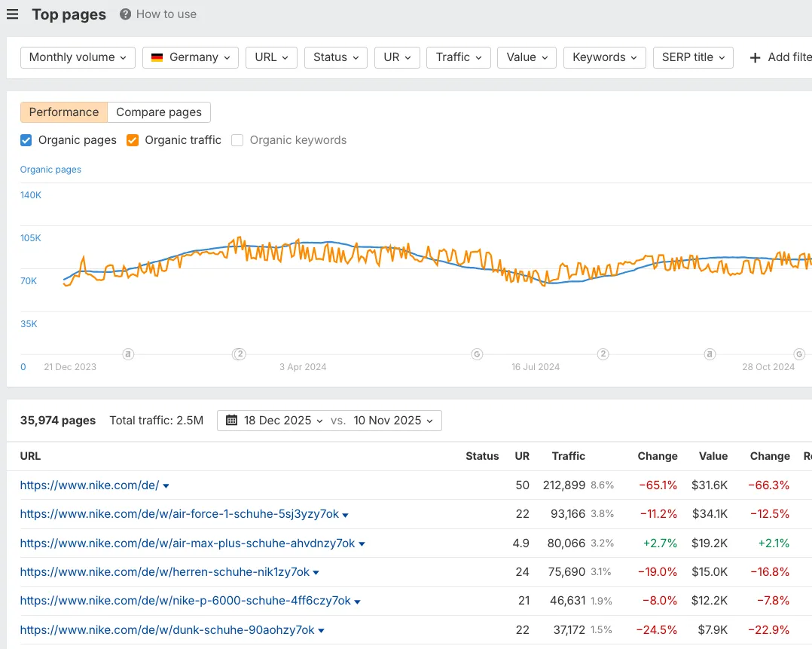The width and height of the screenshot is (812, 649).
Task: Open the Monthly volume filter dropdown
Action: [77, 57]
